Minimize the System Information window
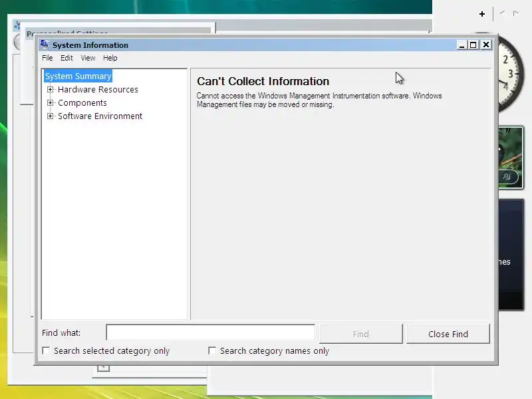532x399 pixels. (x=462, y=45)
